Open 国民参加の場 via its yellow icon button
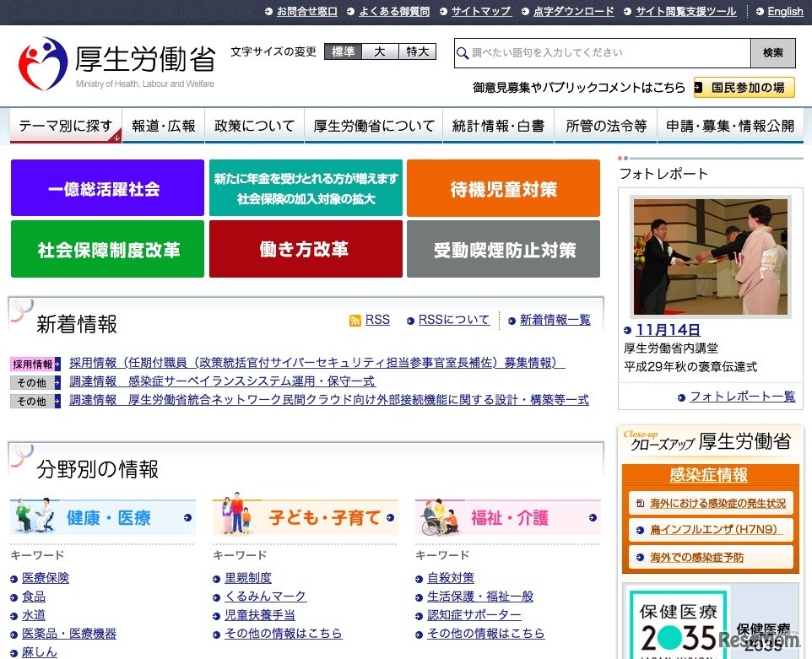This screenshot has width=812, height=659. point(698,88)
